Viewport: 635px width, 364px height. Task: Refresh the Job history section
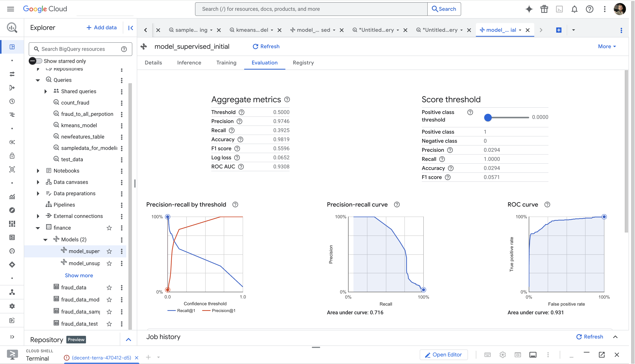pos(589,337)
